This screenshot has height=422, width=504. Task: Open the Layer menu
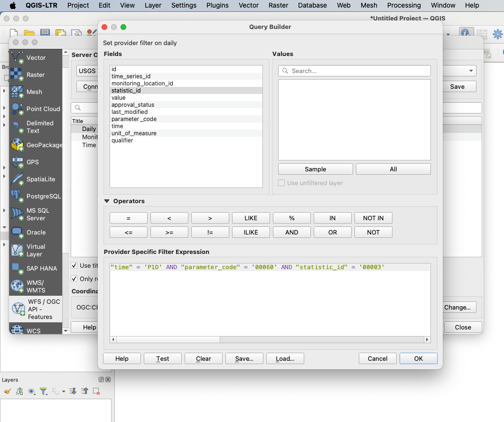[153, 6]
